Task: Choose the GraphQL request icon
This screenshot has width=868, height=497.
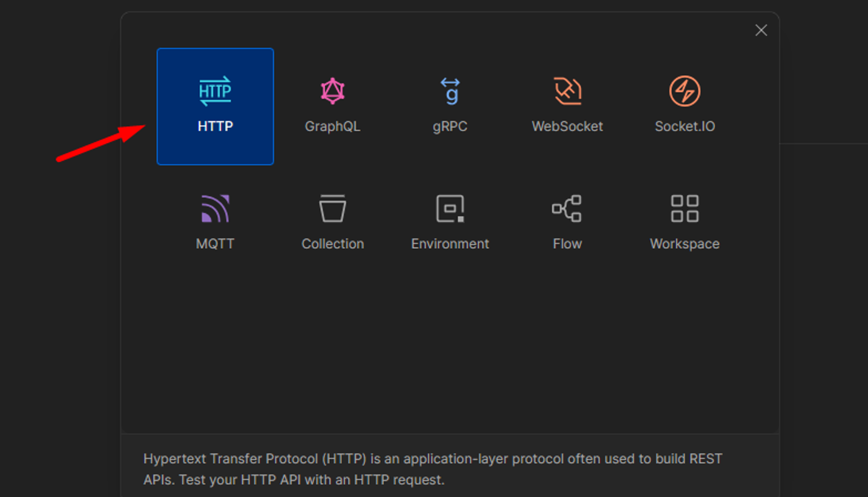Action: 332,91
